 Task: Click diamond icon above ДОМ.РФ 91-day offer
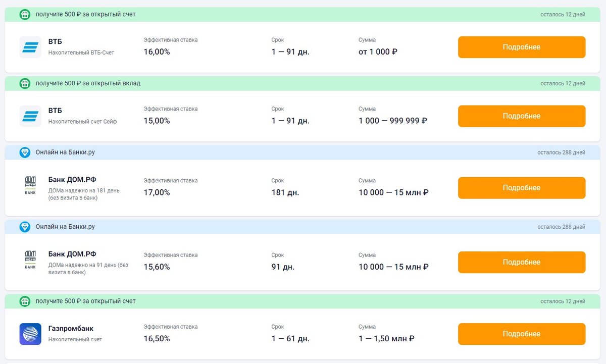click(25, 227)
